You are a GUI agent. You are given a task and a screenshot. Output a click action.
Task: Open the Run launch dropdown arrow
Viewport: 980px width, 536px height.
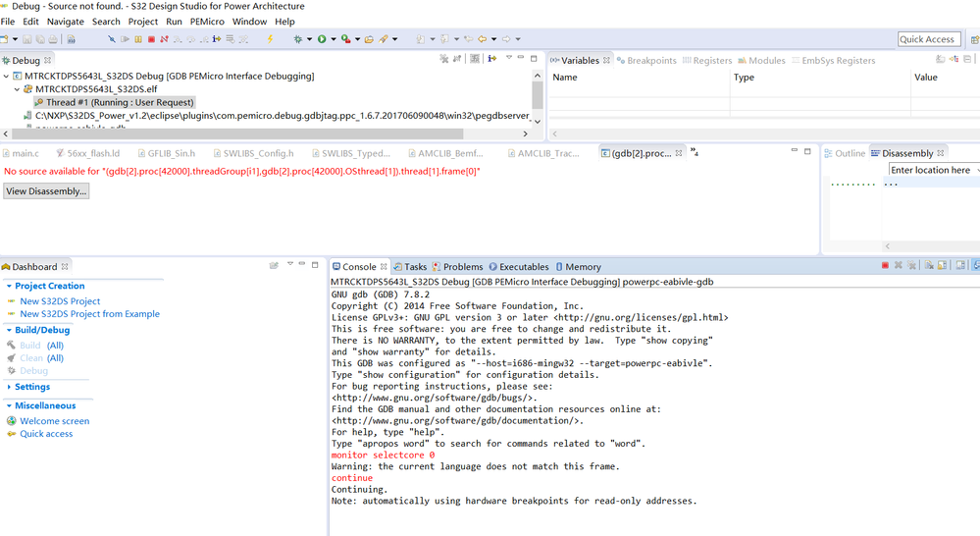[334, 39]
